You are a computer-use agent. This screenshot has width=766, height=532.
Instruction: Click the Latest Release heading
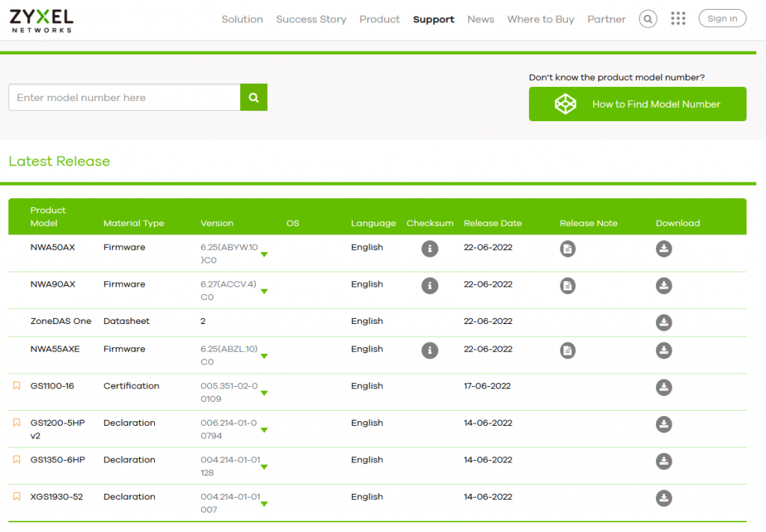[x=60, y=161]
